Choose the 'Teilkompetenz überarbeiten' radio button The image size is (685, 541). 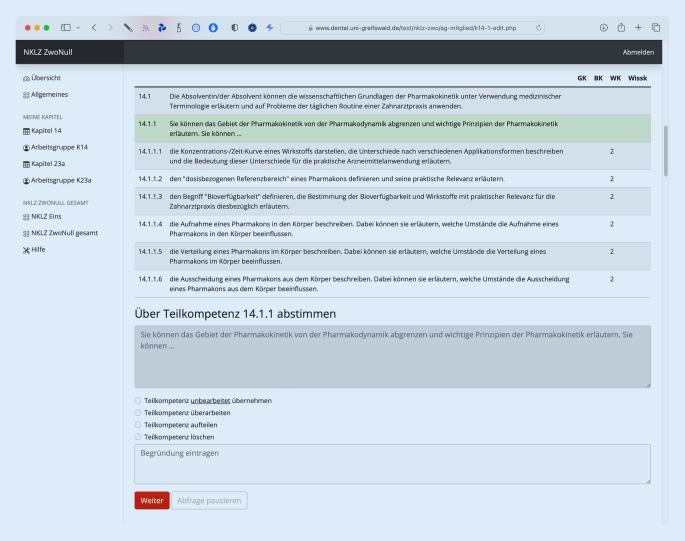click(x=138, y=412)
